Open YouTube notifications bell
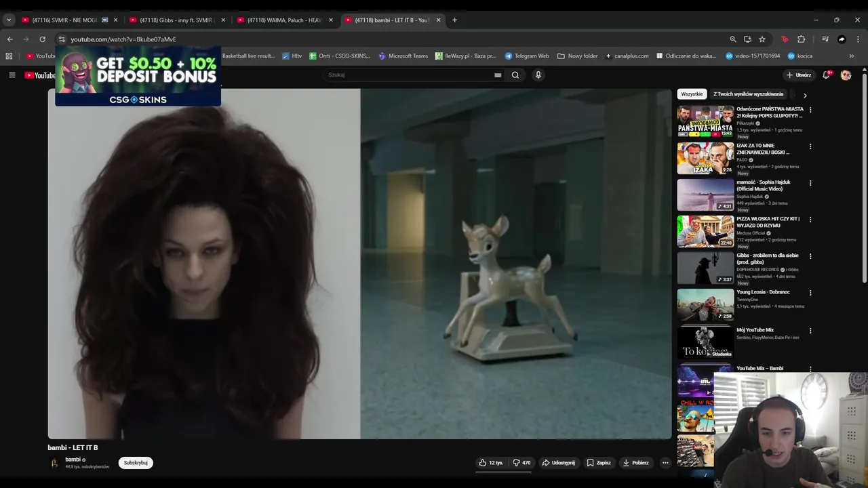 (x=827, y=75)
